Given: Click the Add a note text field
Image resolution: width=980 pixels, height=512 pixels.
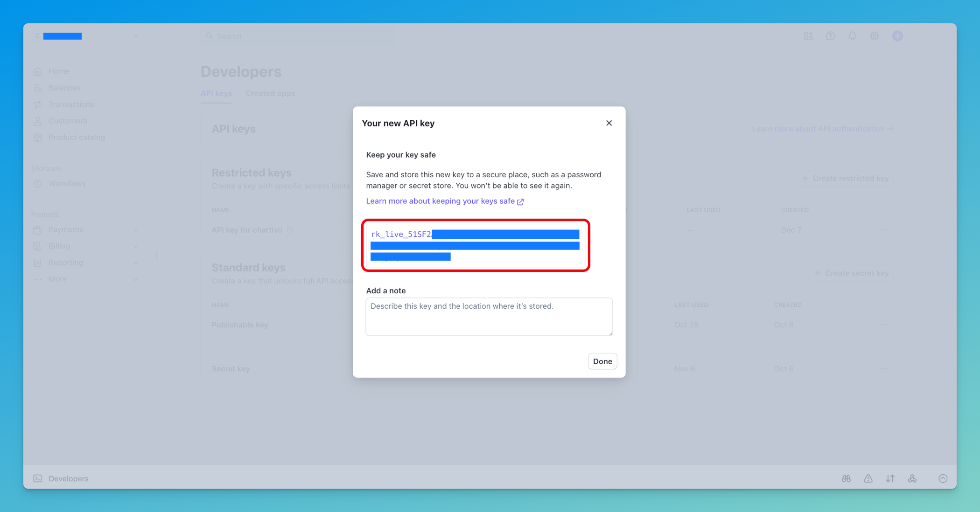Looking at the screenshot, I should (x=489, y=317).
